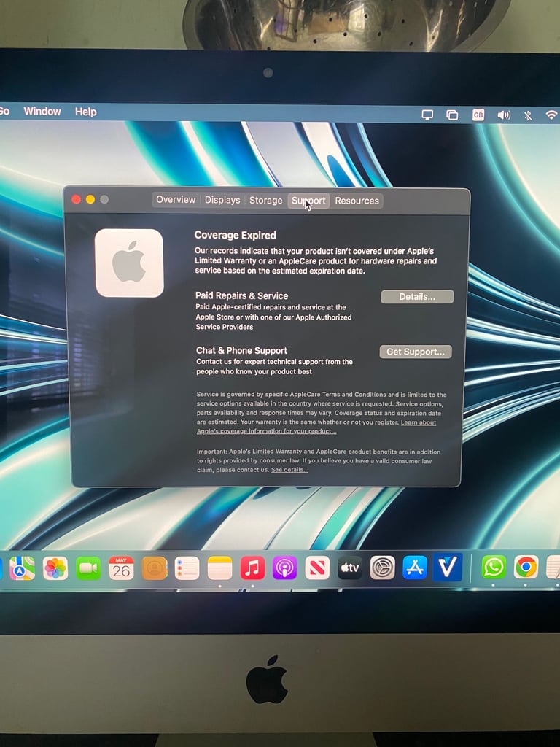The height and width of the screenshot is (747, 560).
Task: Open the Photos app in dock
Action: pos(55,568)
